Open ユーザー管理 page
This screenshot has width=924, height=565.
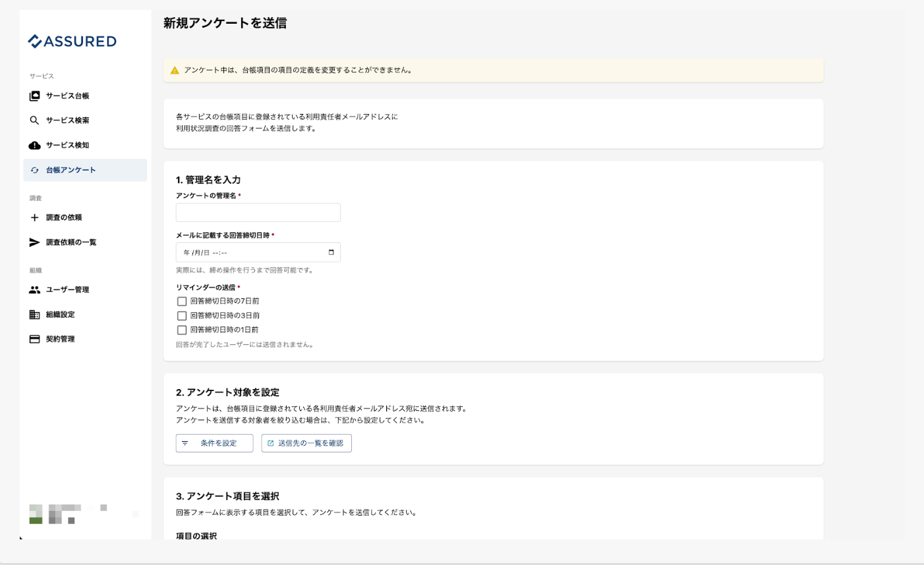(x=85, y=290)
